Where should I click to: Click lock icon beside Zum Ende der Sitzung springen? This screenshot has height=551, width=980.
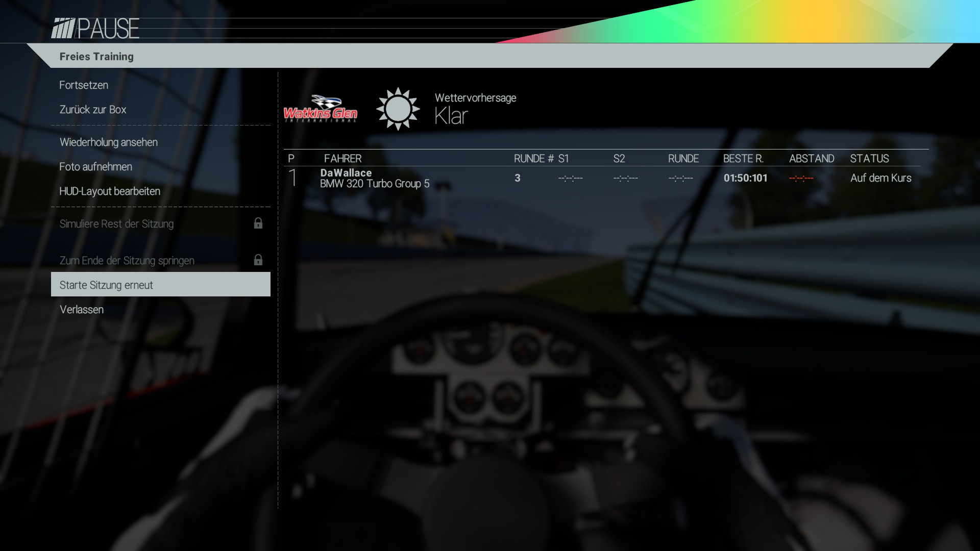click(258, 260)
